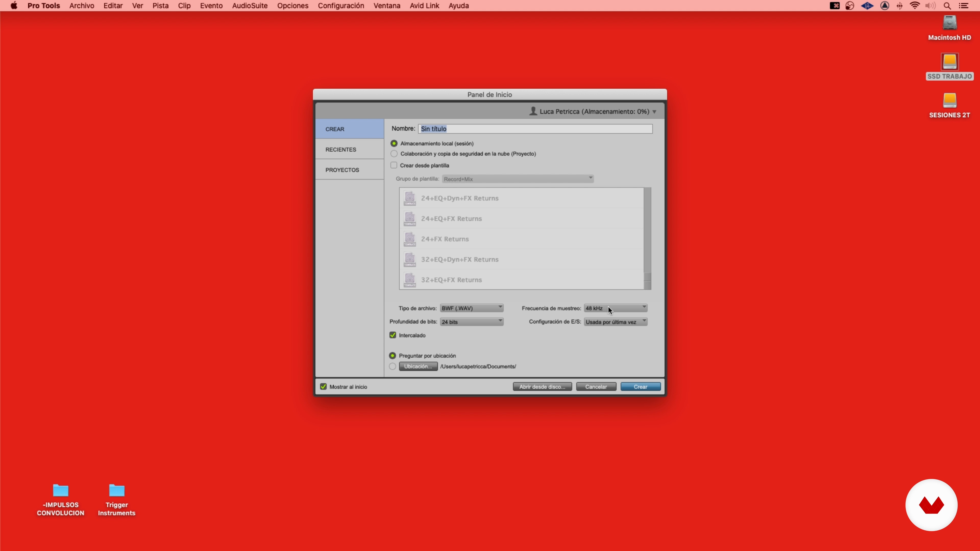Switch to the RECIENTES tab
The image size is (980, 551).
click(x=350, y=149)
